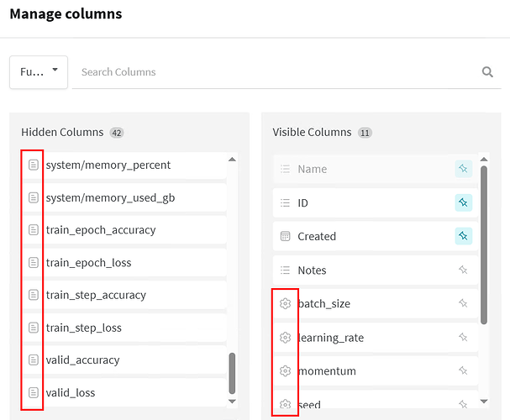This screenshot has width=510, height=420.
Task: Click the document icon beside valid_loss
Action: click(x=34, y=392)
